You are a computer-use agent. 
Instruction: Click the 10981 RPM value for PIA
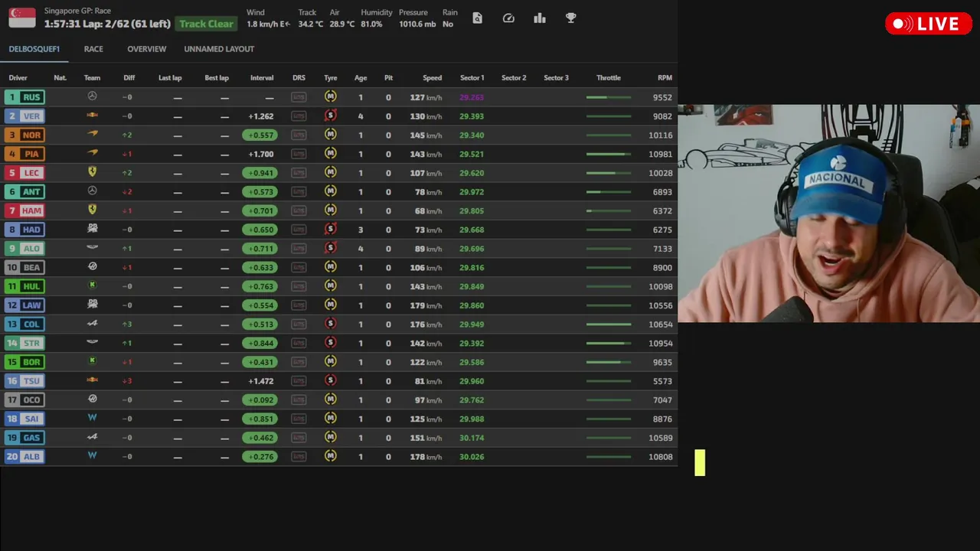[660, 154]
